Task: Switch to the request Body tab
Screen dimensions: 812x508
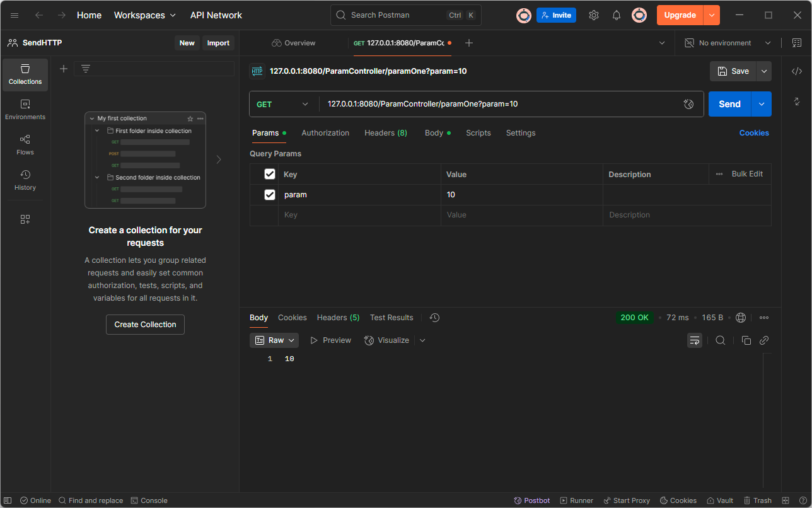Action: [438, 133]
